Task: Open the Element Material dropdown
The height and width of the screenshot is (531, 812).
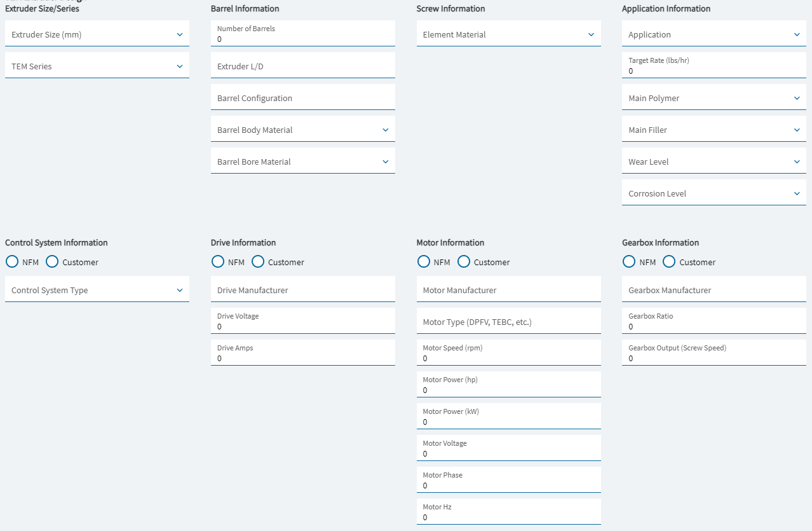Action: pos(508,34)
